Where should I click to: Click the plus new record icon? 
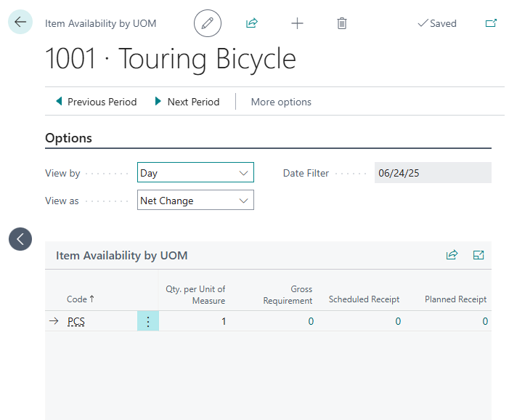click(297, 23)
